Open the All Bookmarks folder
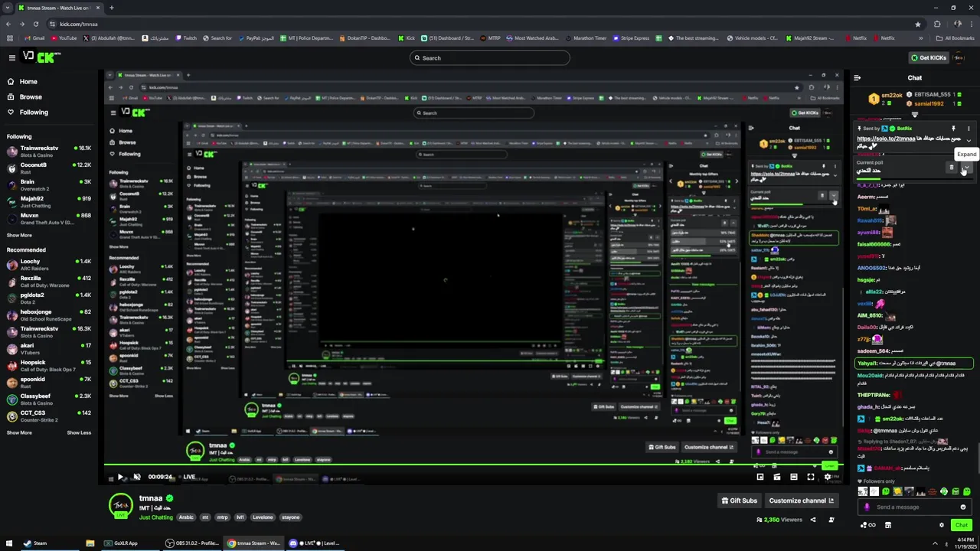Image resolution: width=980 pixels, height=551 pixels. (x=955, y=37)
